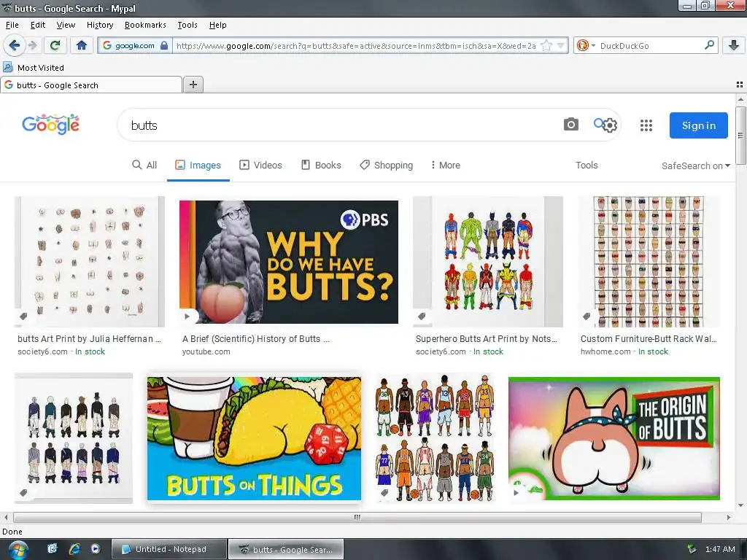Open the SafeSearch on dropdown
This screenshot has width=747, height=560.
(x=695, y=166)
